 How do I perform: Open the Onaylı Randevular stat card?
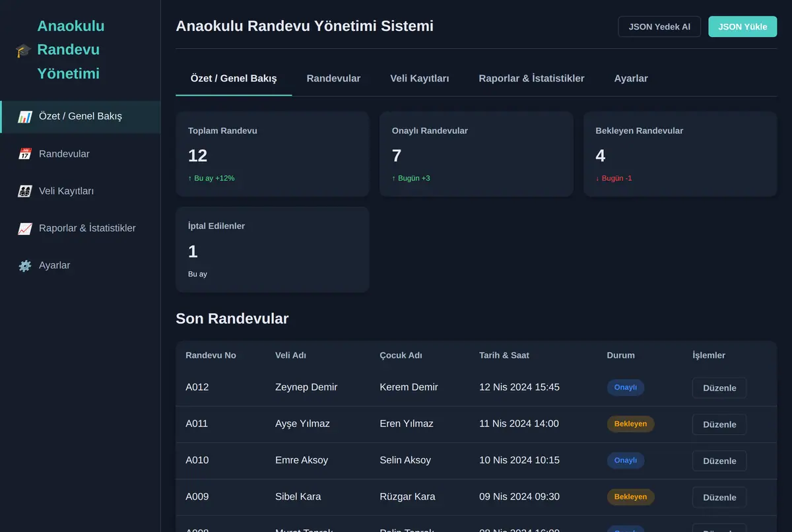tap(477, 154)
